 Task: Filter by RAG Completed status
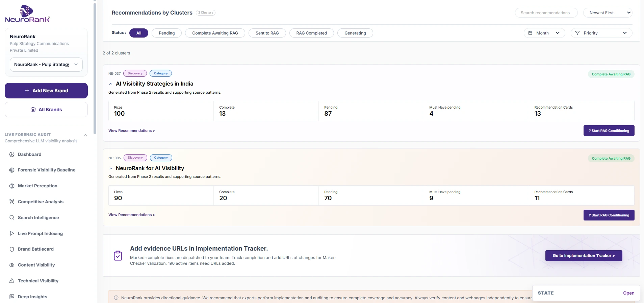click(312, 33)
